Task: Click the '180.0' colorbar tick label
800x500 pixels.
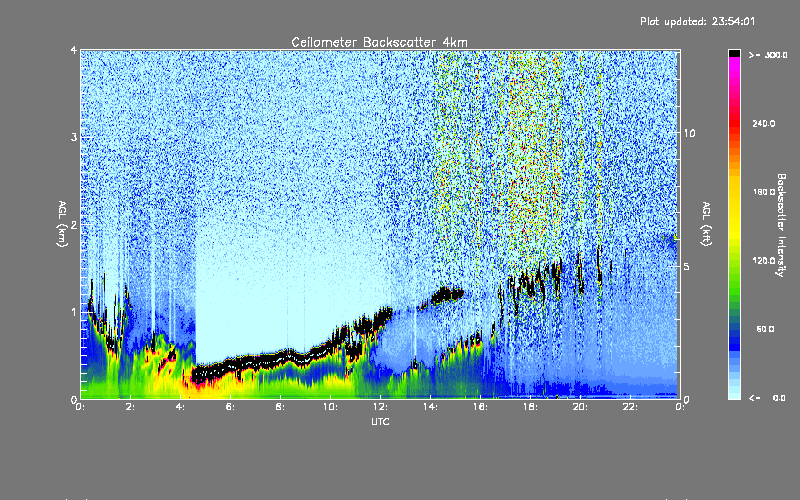Action: point(764,192)
